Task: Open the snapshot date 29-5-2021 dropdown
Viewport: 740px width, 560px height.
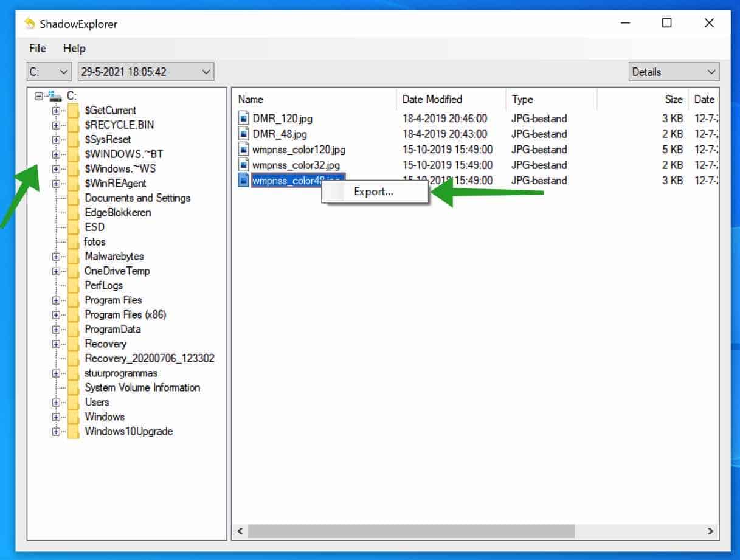Action: click(x=145, y=72)
